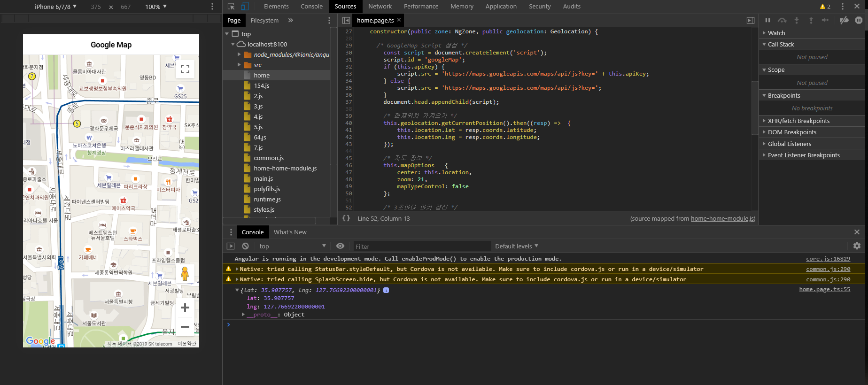Click Step into next function call
868x385 pixels.
tap(796, 20)
